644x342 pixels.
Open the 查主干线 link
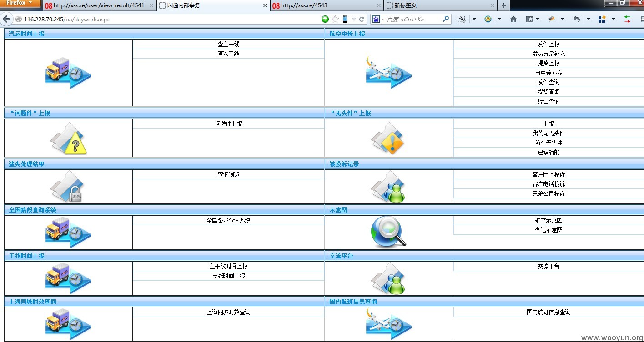click(x=228, y=44)
